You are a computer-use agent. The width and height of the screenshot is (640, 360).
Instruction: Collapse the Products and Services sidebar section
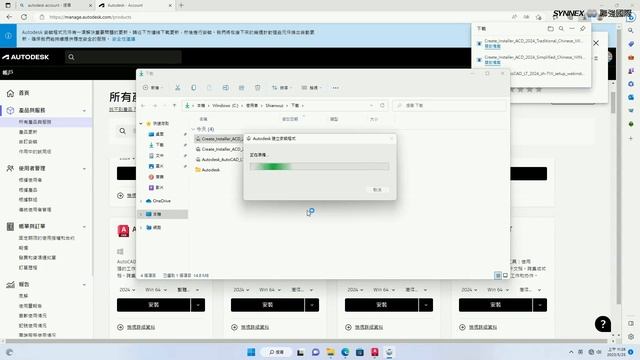point(84,111)
